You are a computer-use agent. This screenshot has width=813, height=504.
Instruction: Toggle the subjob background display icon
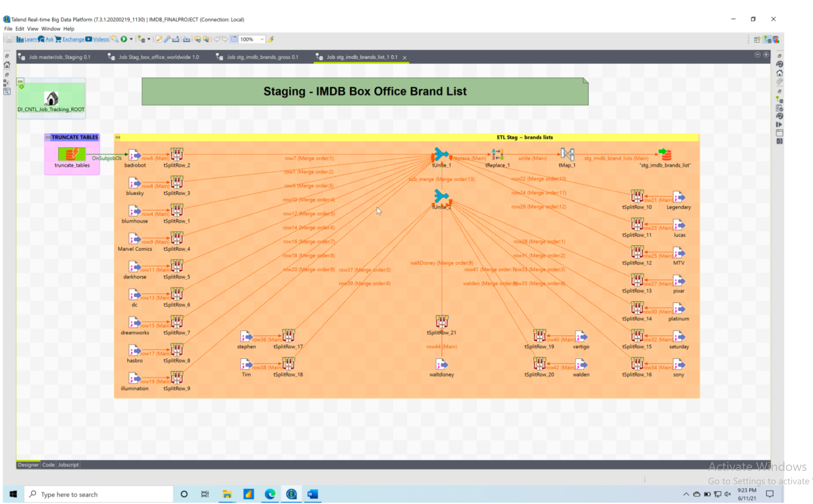tap(234, 39)
